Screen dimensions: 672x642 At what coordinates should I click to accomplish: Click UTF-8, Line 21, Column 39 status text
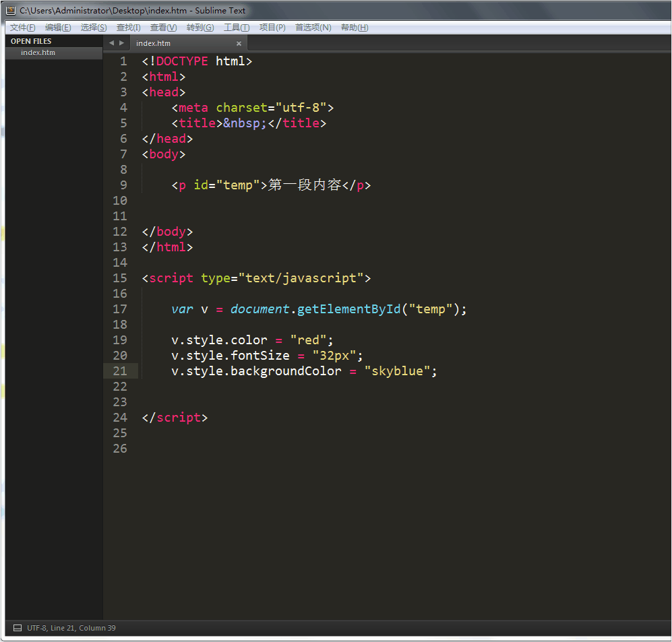(71, 628)
